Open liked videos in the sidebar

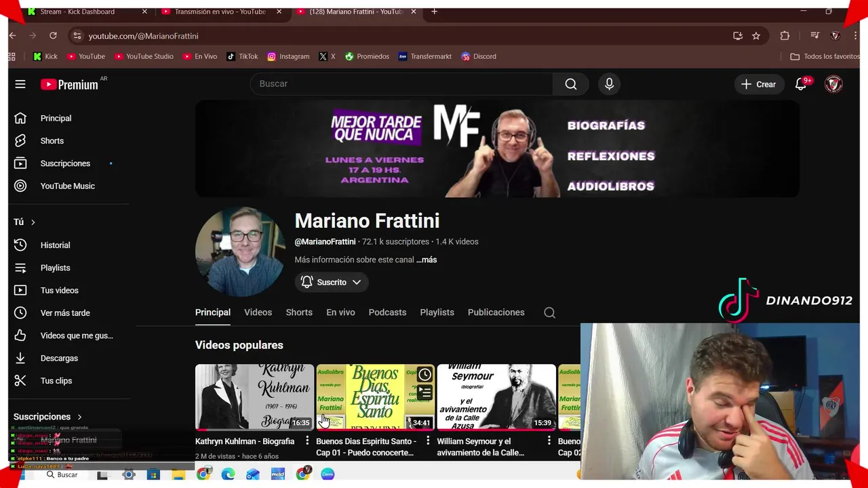click(x=76, y=335)
